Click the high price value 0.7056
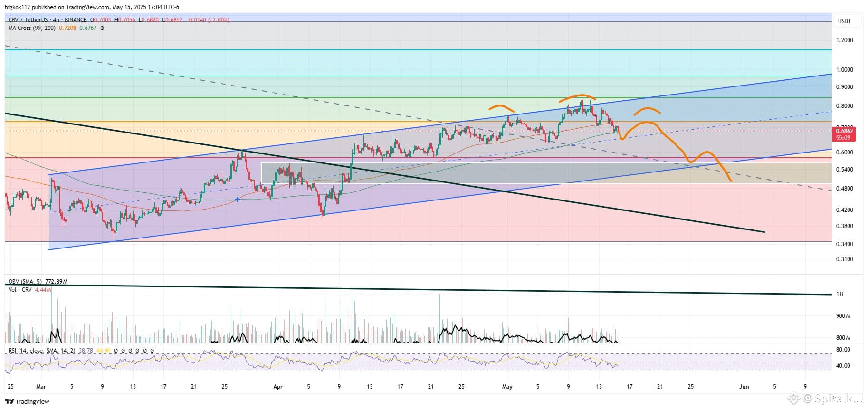868x410 pixels. tap(127, 20)
